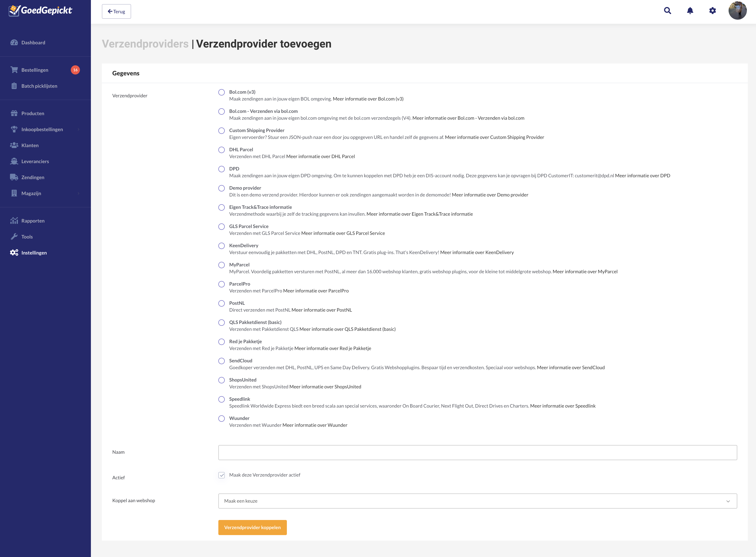Open Meer informatie over Speedlink link

click(563, 406)
